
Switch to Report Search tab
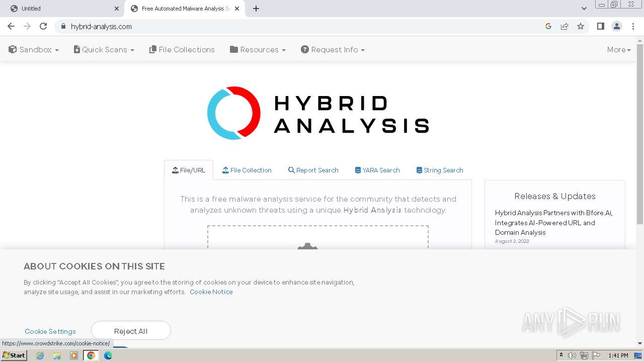[313, 170]
